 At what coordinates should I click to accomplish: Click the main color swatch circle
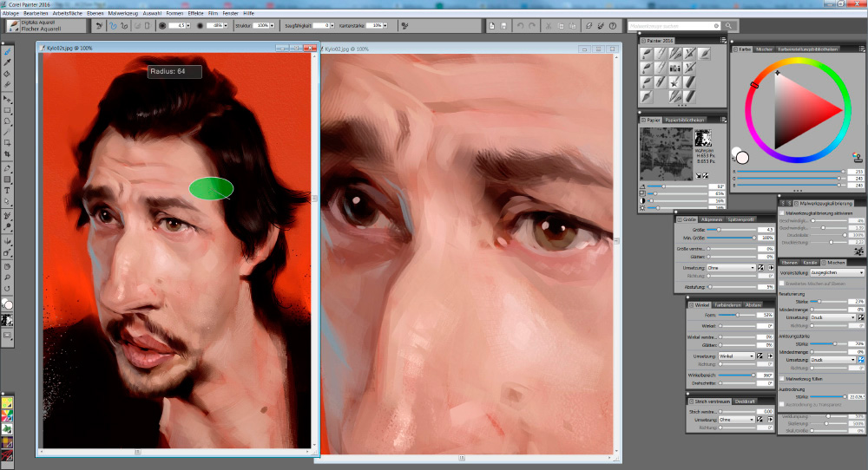coord(742,157)
